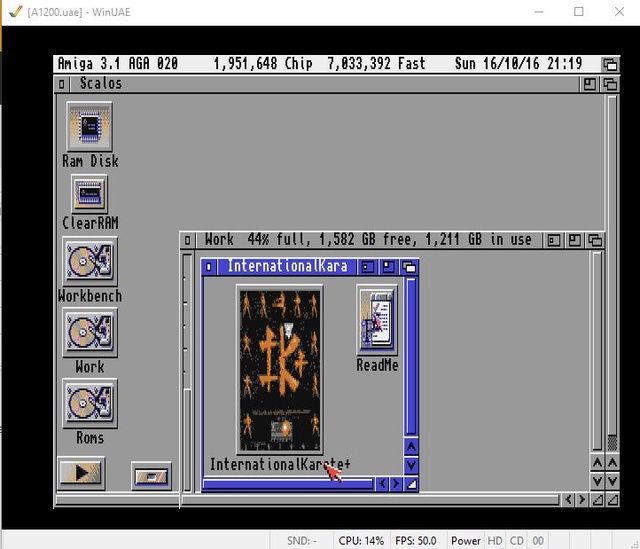Click the CD indicator in WinUAE status bar

517,541
